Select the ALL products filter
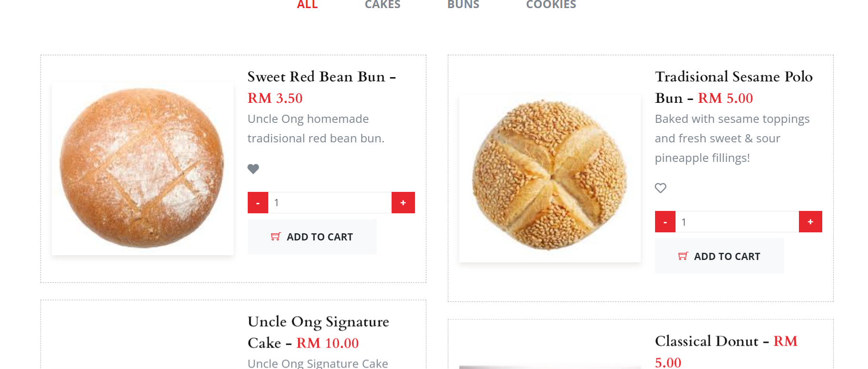Image resolution: width=868 pixels, height=369 pixels. [307, 5]
